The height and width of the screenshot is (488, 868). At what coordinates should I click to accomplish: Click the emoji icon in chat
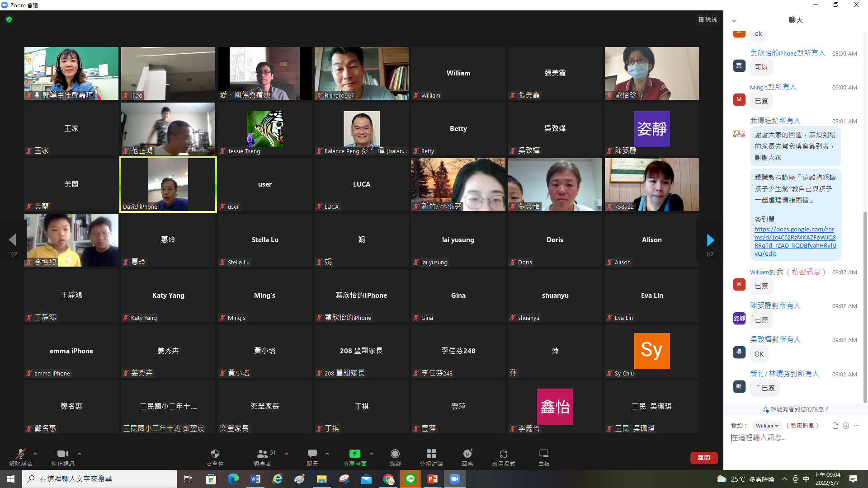[846, 426]
